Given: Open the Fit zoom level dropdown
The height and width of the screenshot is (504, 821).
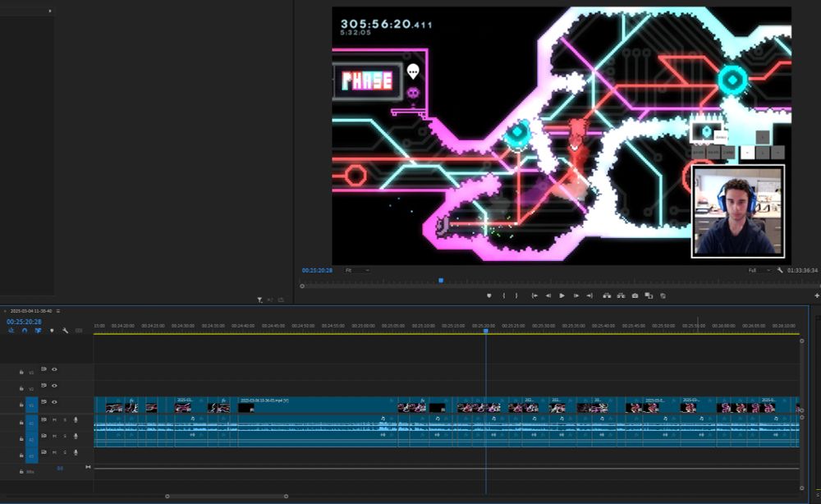Looking at the screenshot, I should pyautogui.click(x=358, y=270).
